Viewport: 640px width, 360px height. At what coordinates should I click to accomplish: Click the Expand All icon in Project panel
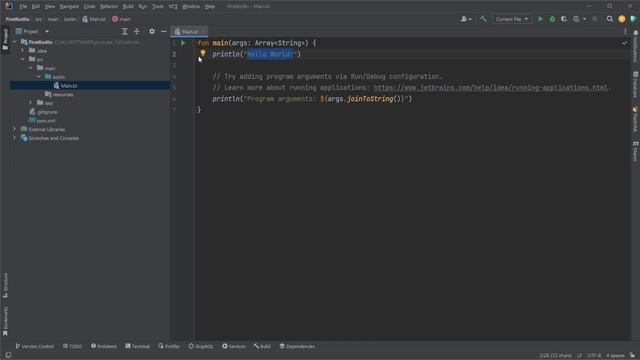pyautogui.click(x=125, y=31)
